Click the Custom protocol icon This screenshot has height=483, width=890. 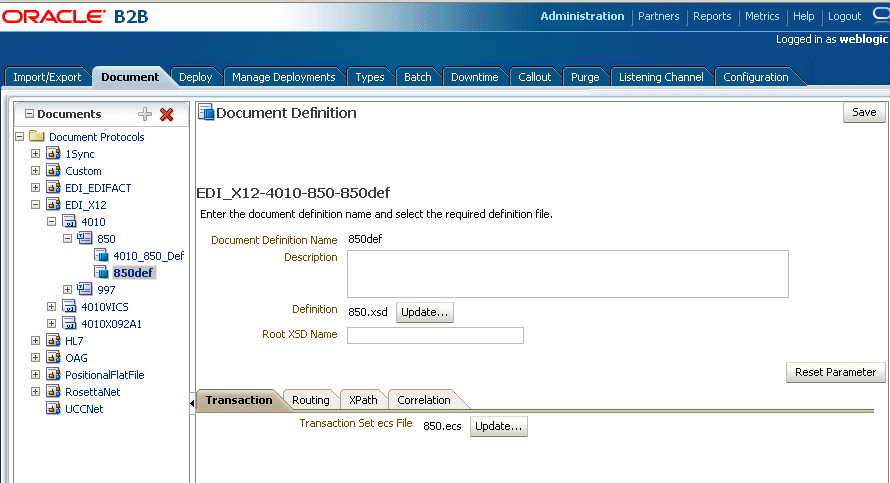(53, 170)
